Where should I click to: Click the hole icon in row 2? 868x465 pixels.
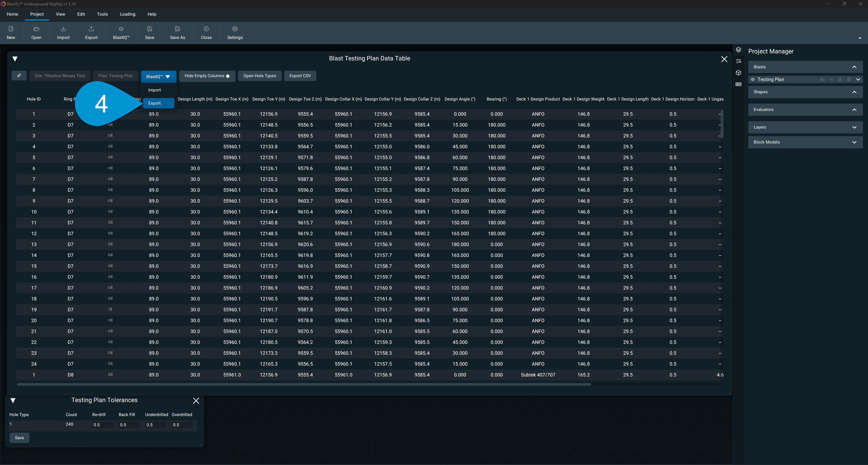[x=110, y=125]
